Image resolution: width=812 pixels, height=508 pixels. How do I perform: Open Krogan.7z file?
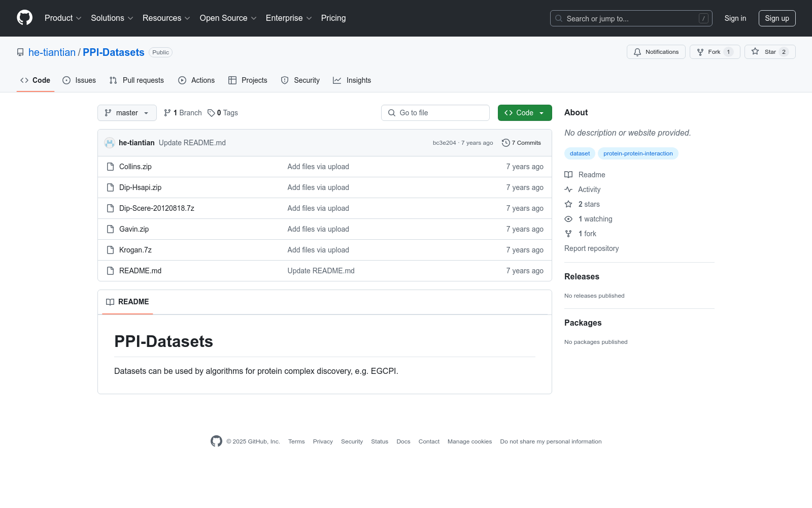pos(136,250)
